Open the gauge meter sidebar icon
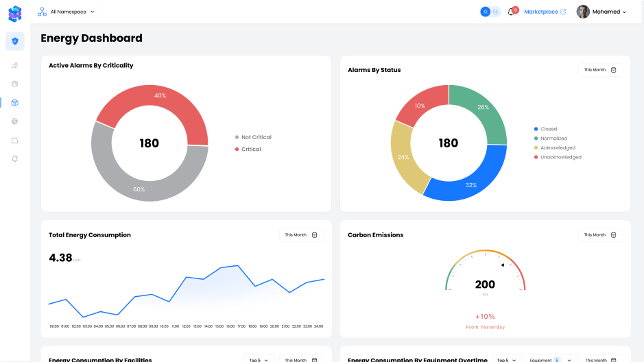The width and height of the screenshot is (644, 362). pyautogui.click(x=15, y=84)
